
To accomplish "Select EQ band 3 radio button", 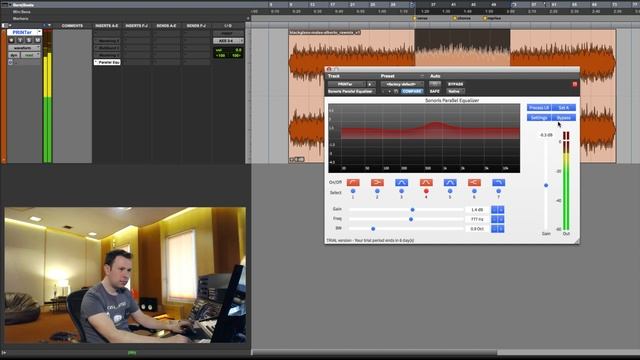I will coord(402,191).
